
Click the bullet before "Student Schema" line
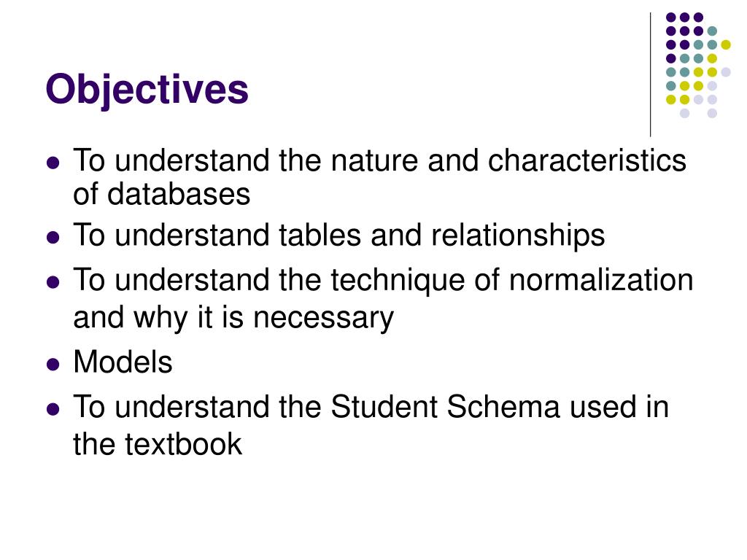pyautogui.click(x=53, y=409)
